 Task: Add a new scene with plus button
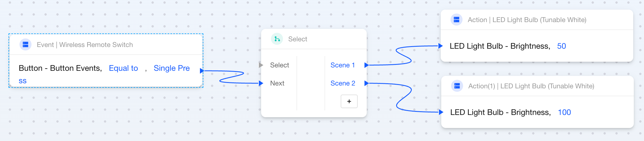tap(349, 101)
